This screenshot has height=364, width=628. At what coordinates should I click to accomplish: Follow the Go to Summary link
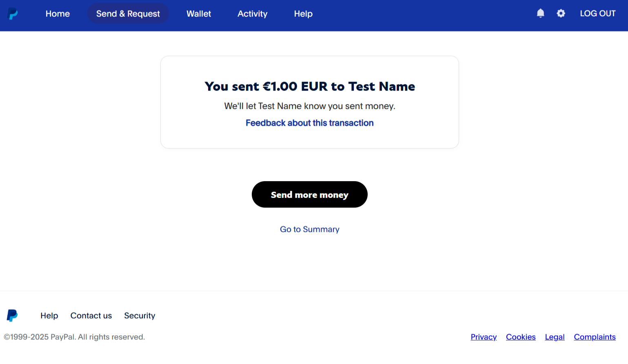(309, 229)
